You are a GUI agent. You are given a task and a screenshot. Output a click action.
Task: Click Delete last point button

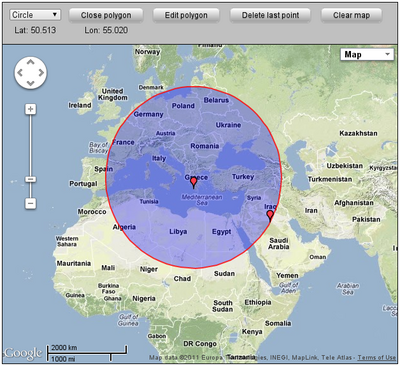270,15
